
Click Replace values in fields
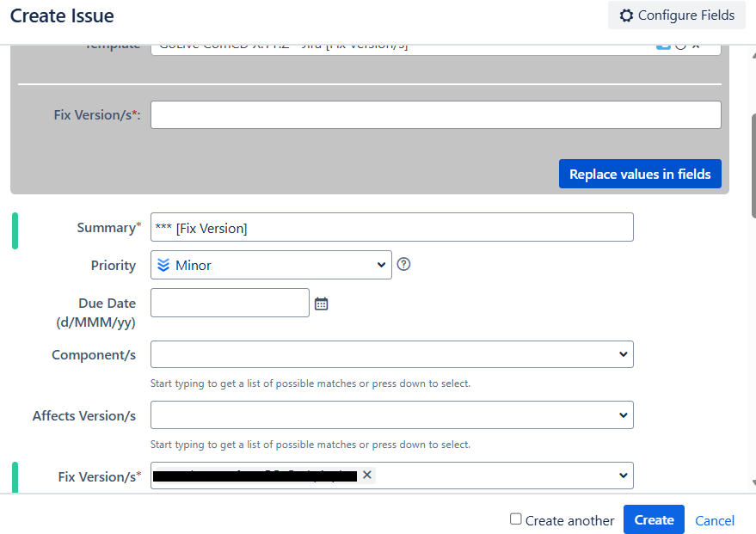[x=640, y=173]
